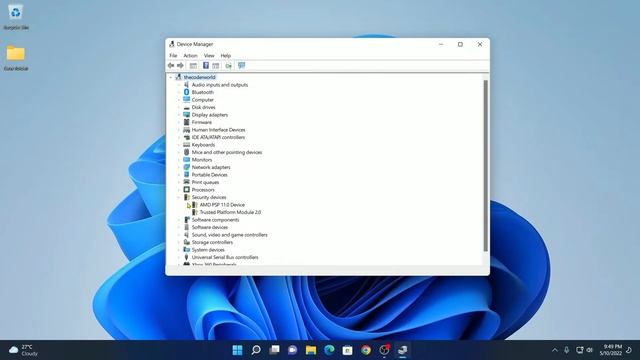Image resolution: width=640 pixels, height=360 pixels.
Task: Click the IDE ATA/ATAPI controllers icon
Action: tap(187, 137)
